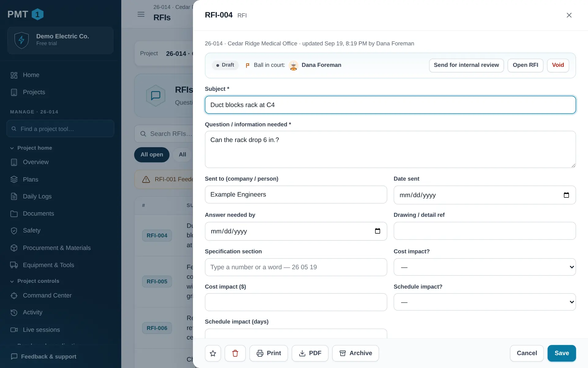Select the All filter tab

(x=183, y=155)
